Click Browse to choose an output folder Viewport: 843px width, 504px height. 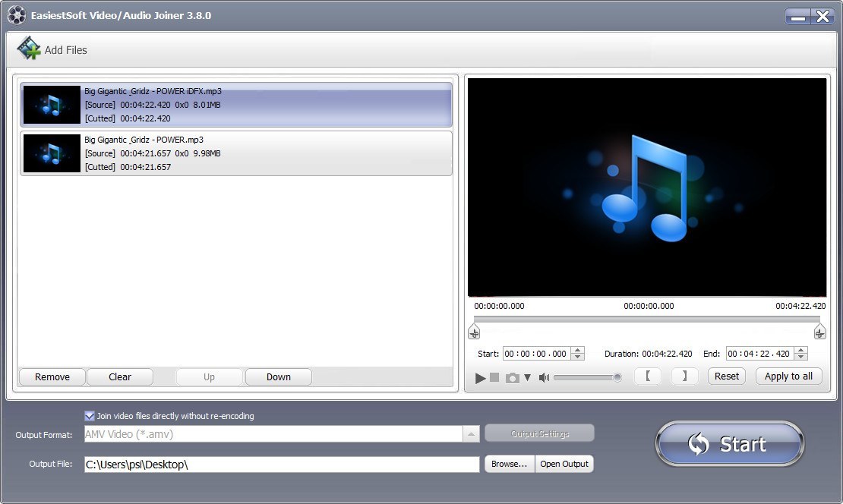(x=509, y=464)
